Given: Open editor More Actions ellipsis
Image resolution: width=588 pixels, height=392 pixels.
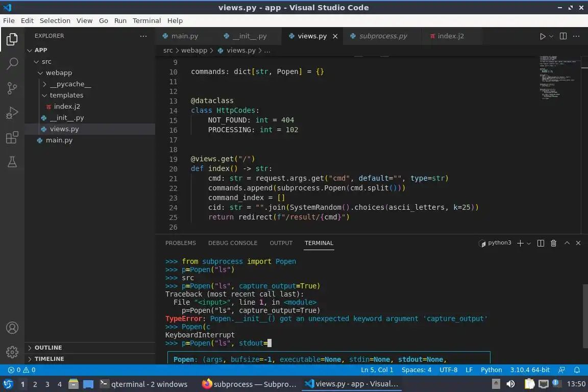Looking at the screenshot, I should point(576,36).
